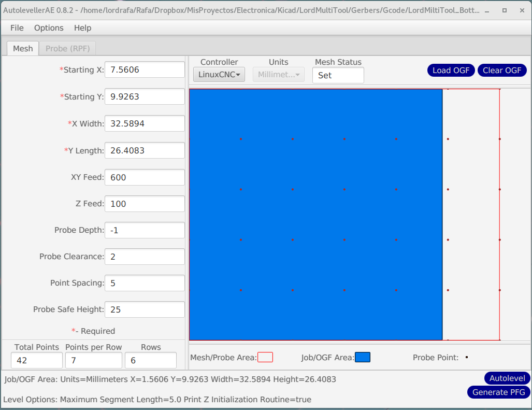Image resolution: width=532 pixels, height=410 pixels.
Task: Edit the XY Feed value field
Action: pyautogui.click(x=145, y=177)
